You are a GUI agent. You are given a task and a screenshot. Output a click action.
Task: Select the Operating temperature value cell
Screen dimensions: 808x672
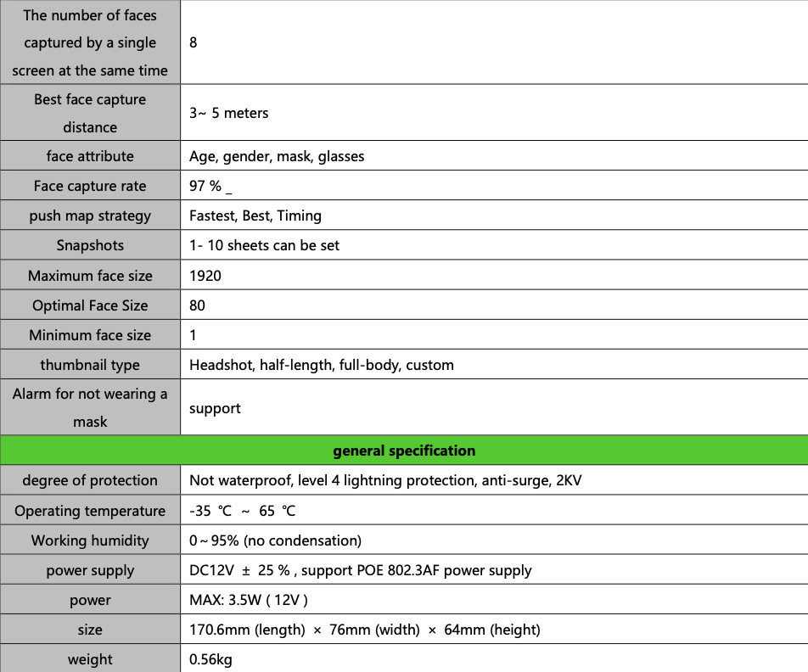tap(494, 510)
